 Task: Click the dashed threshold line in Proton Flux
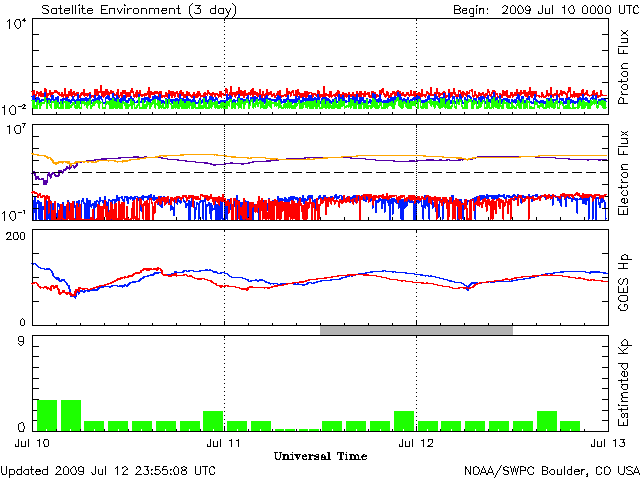click(x=320, y=66)
